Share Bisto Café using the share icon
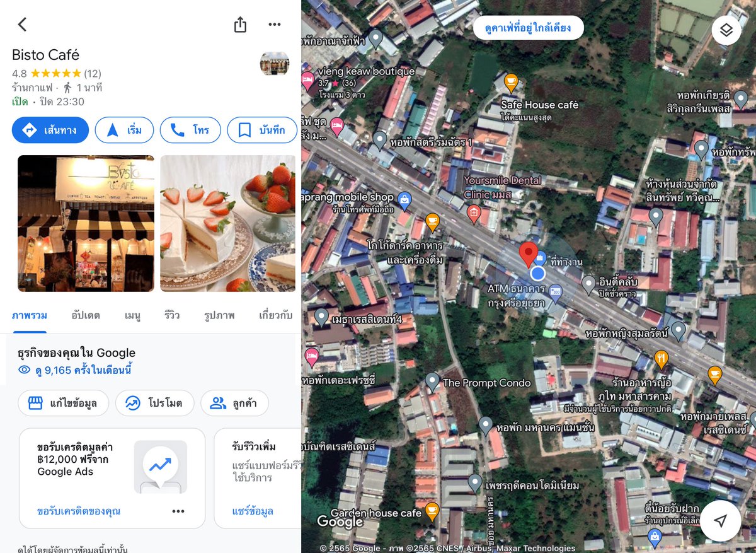The height and width of the screenshot is (553, 756). pyautogui.click(x=240, y=25)
